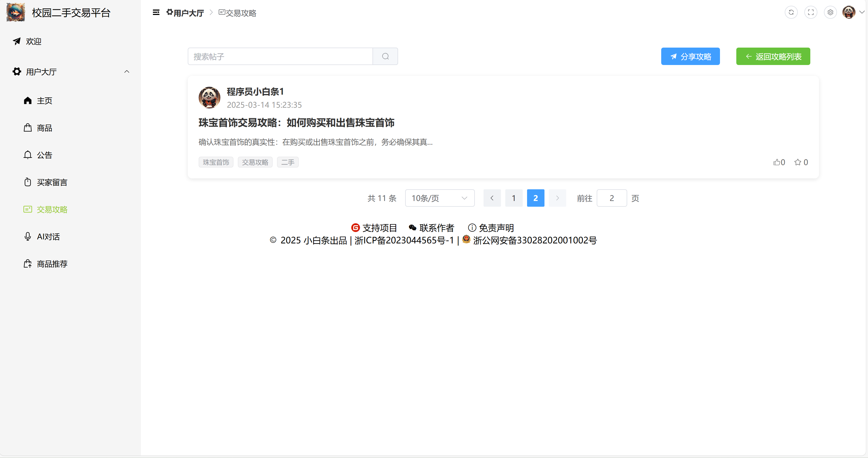Expand the user account dropdown arrow
The height and width of the screenshot is (458, 868).
(861, 13)
